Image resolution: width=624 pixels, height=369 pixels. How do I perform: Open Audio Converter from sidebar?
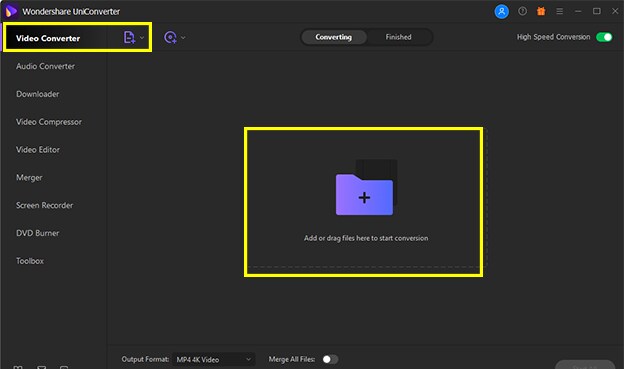45,66
